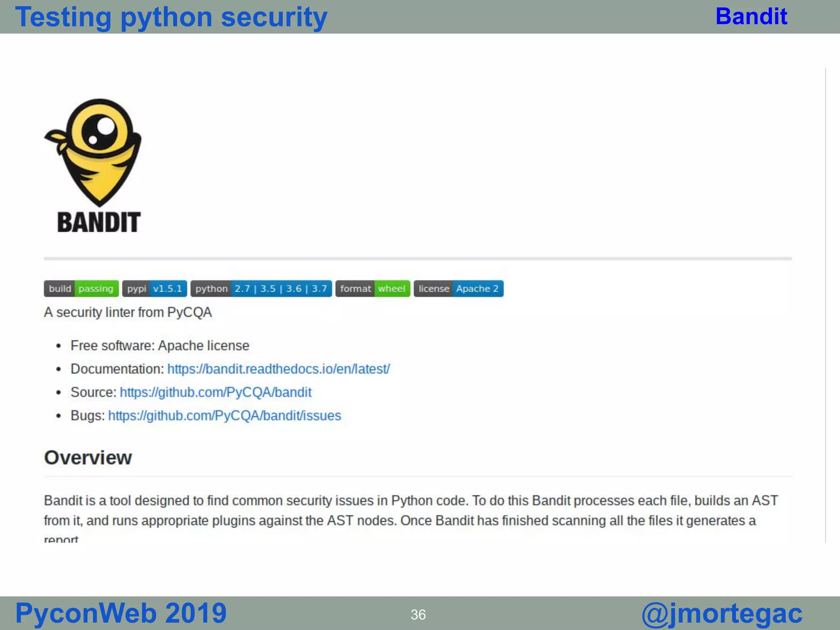Click 'Free software: Apache license' bullet
The width and height of the screenshot is (840, 630).
pos(160,345)
